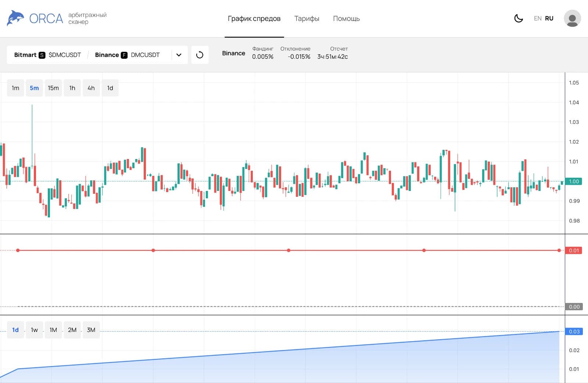The height and width of the screenshot is (383, 588).
Task: Go to the Тарифы page
Action: tap(306, 19)
